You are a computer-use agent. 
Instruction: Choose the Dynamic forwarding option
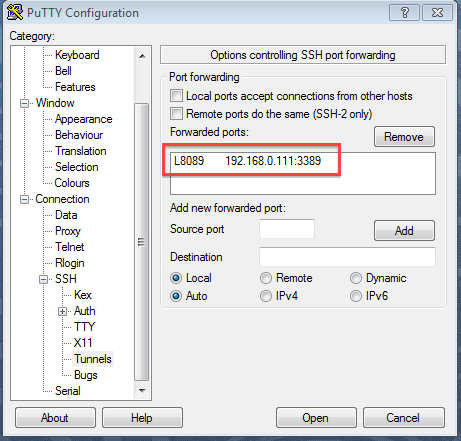tap(356, 278)
